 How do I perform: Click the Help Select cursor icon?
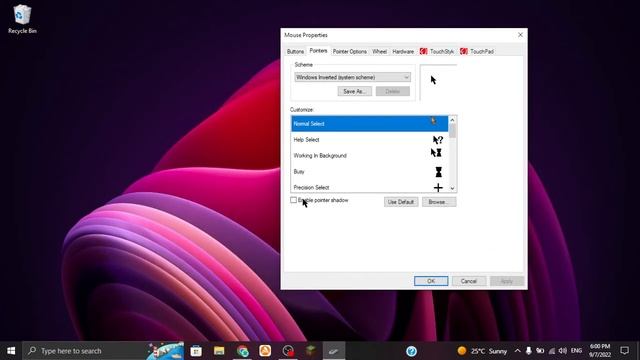pyautogui.click(x=438, y=140)
